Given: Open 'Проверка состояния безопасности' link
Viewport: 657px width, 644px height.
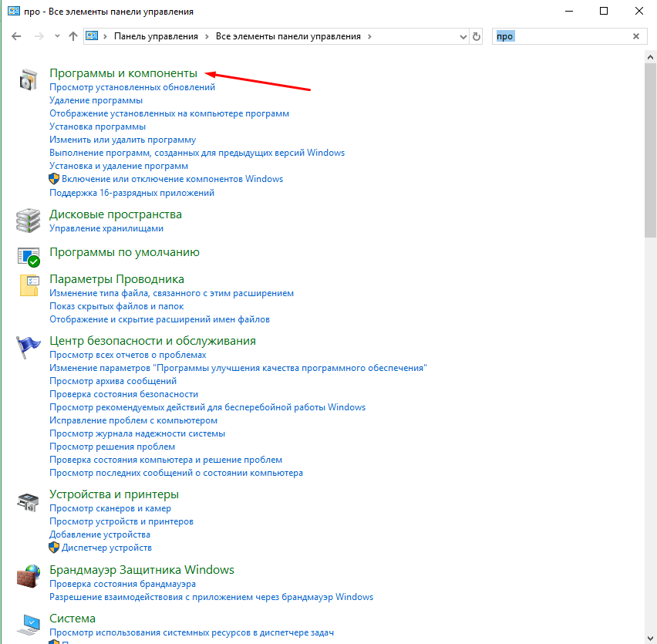Looking at the screenshot, I should (x=123, y=394).
